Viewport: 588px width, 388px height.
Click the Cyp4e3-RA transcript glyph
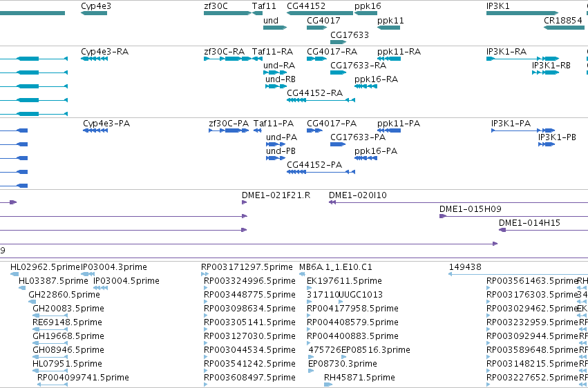click(94, 59)
